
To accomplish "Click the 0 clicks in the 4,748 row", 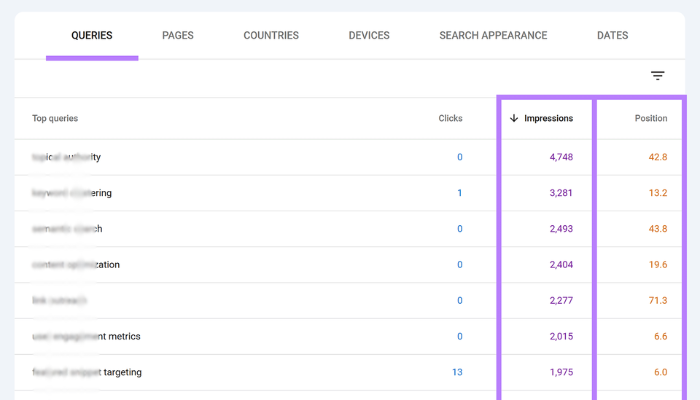I will point(460,157).
